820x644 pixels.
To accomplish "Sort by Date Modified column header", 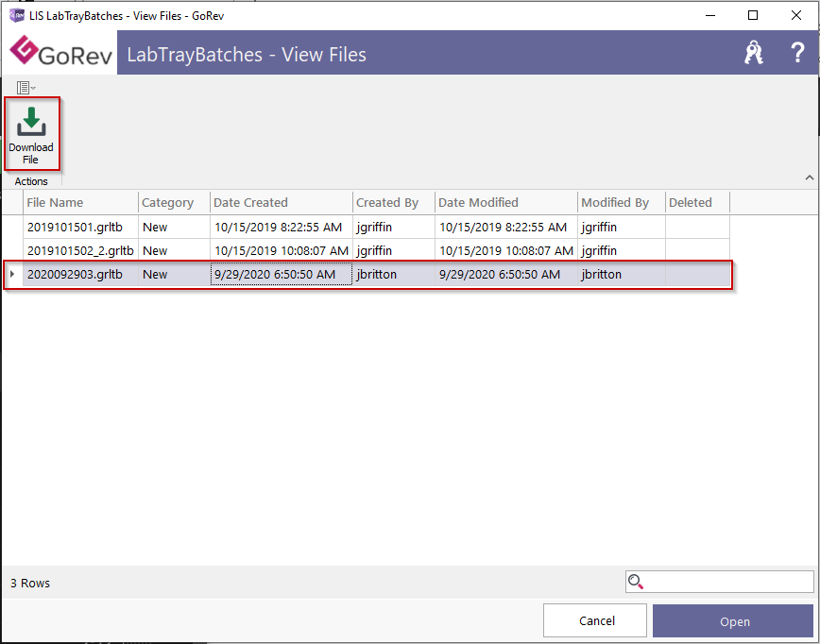I will [506, 202].
